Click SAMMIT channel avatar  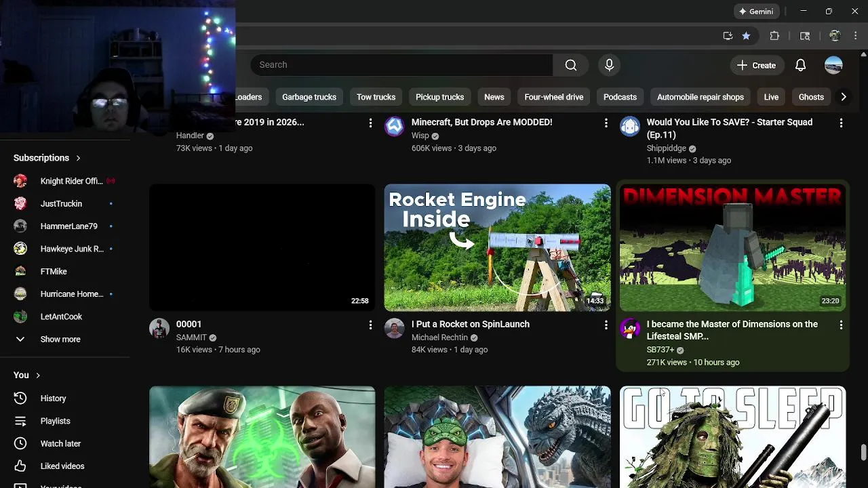coord(159,329)
